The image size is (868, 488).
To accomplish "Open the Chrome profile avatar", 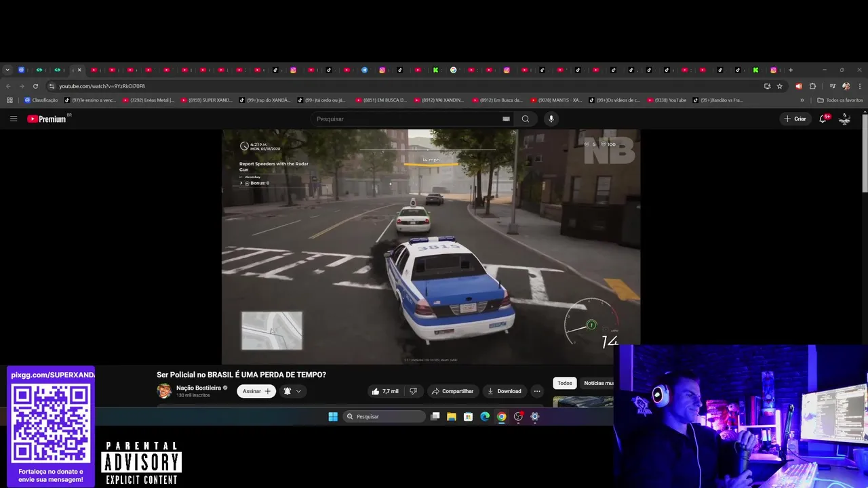I will 846,86.
